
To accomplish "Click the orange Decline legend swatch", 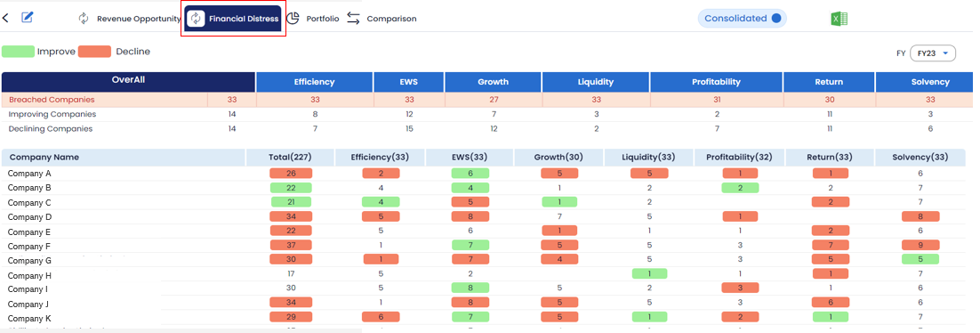I will (94, 52).
